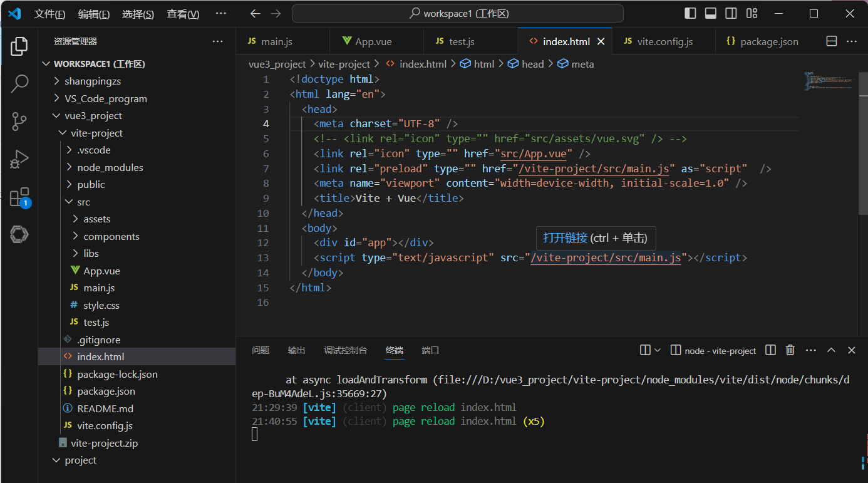868x483 pixels.
Task: Open the title bar overflow menu ellipsis
Action: (x=221, y=14)
